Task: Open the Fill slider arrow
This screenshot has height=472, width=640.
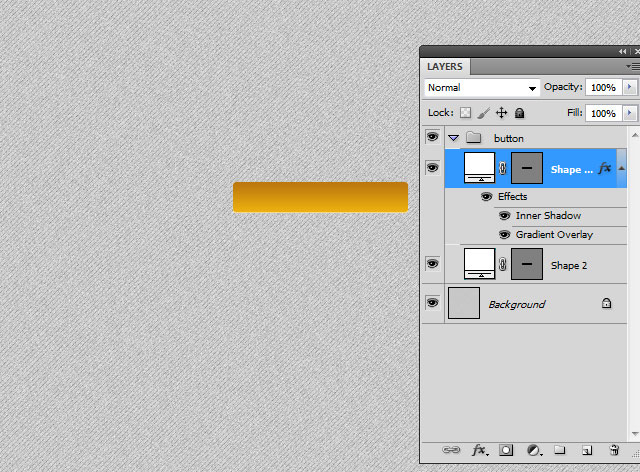Action: point(629,113)
